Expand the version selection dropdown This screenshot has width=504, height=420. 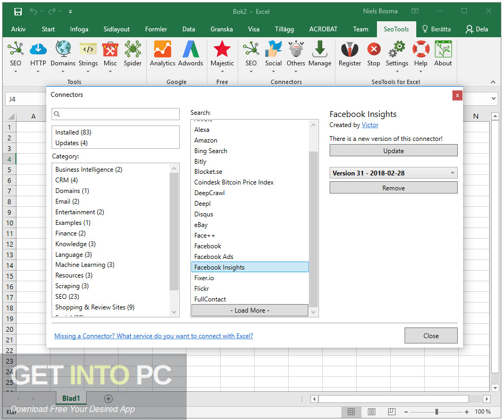(x=452, y=173)
